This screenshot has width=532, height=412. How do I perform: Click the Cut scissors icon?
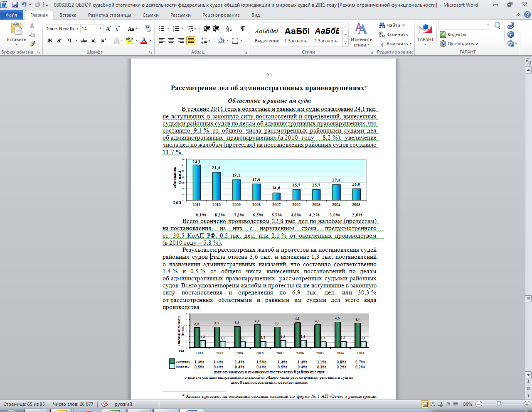pos(32,26)
